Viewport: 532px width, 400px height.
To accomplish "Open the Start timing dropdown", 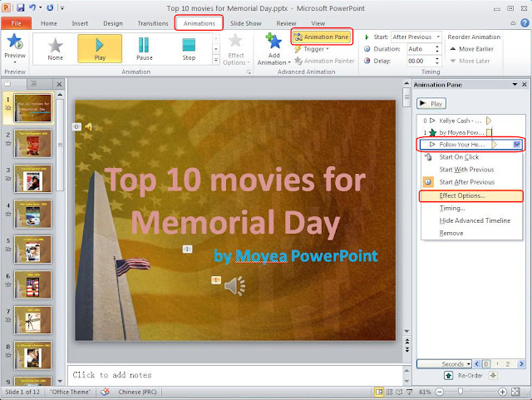I will pos(438,37).
